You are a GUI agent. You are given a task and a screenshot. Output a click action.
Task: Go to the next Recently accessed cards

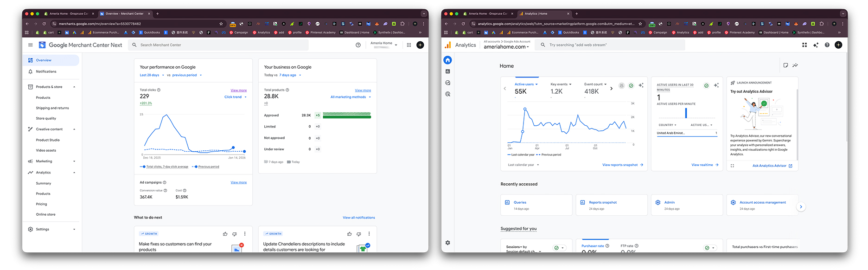[x=801, y=207]
